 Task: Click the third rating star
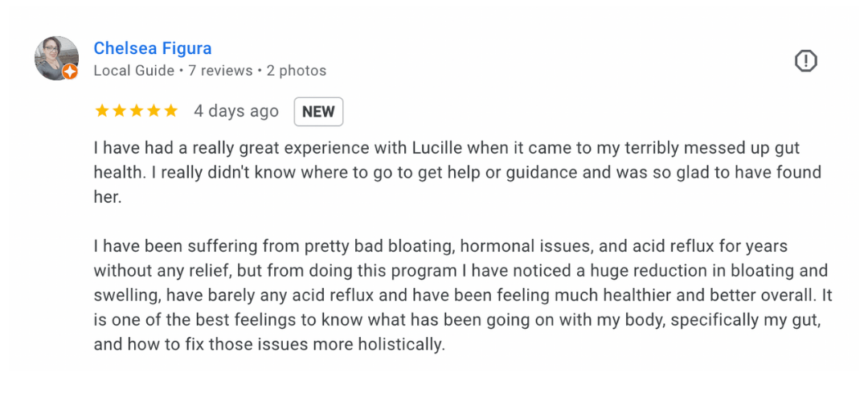click(x=136, y=111)
